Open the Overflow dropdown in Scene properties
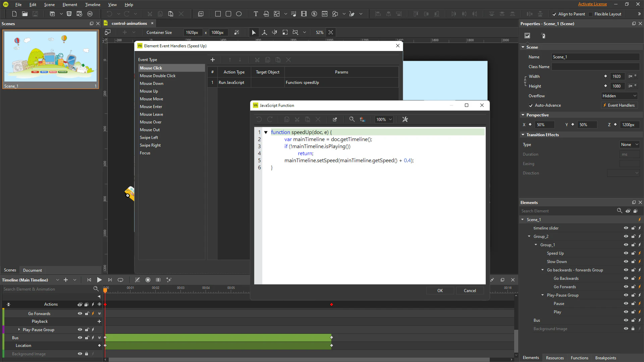Viewport: 644px width, 362px height. tap(619, 96)
